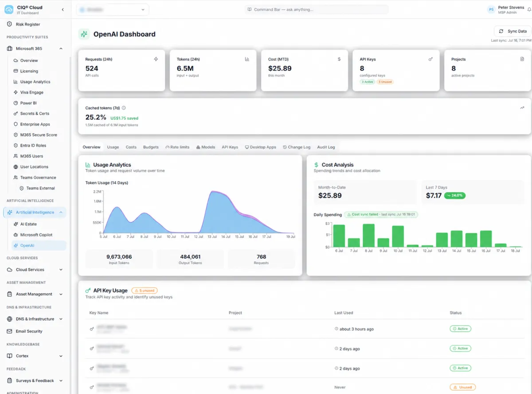The width and height of the screenshot is (532, 394).
Task: Click the Unused status badge in the table
Action: click(462, 387)
